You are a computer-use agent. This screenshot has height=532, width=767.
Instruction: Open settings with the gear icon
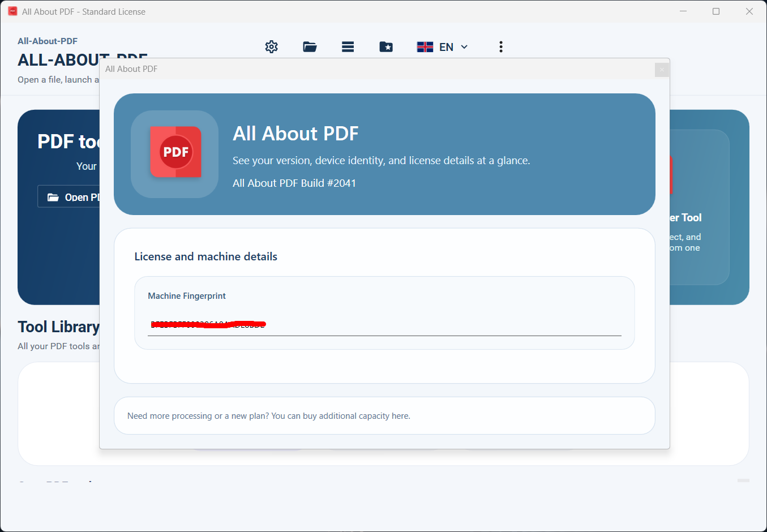[x=272, y=47]
